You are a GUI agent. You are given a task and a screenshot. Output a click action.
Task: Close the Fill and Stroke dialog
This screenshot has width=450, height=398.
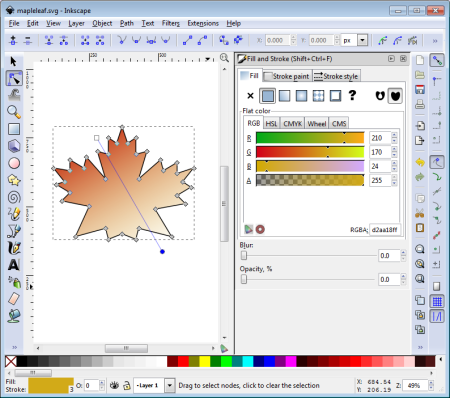403,59
